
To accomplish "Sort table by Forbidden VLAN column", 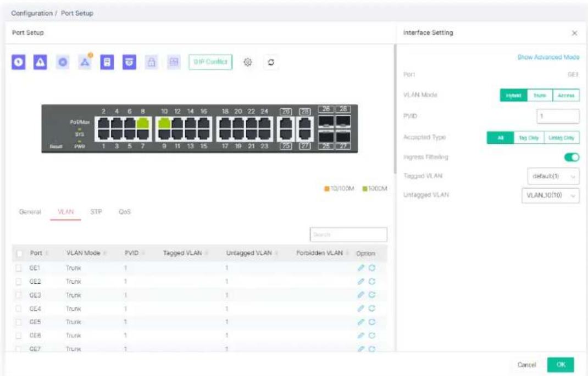I will (x=323, y=253).
